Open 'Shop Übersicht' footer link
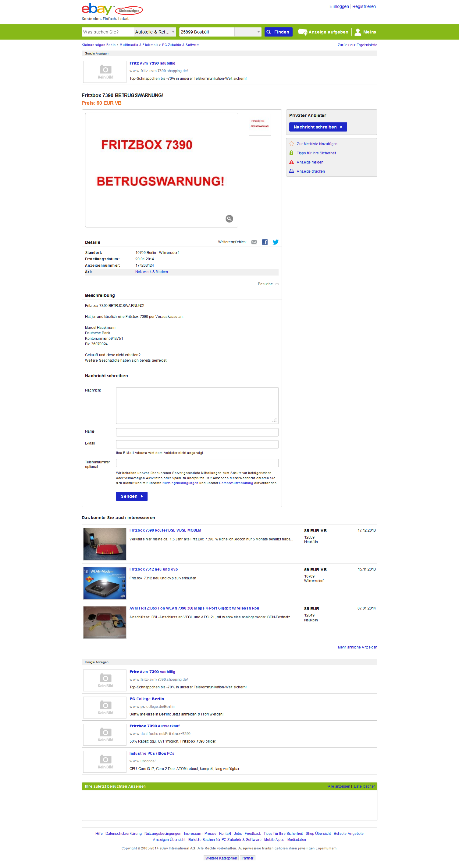The width and height of the screenshot is (459, 868). pos(318,834)
